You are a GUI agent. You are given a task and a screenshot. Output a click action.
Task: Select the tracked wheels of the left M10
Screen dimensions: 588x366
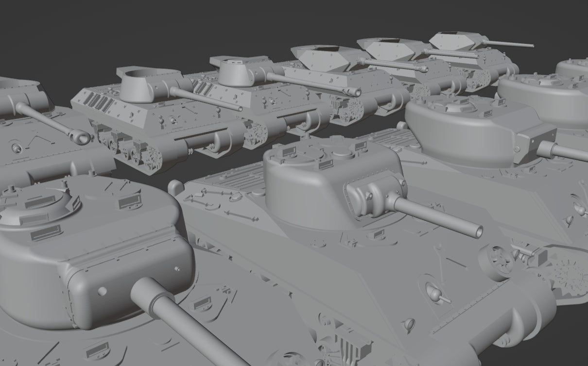[x=131, y=146]
